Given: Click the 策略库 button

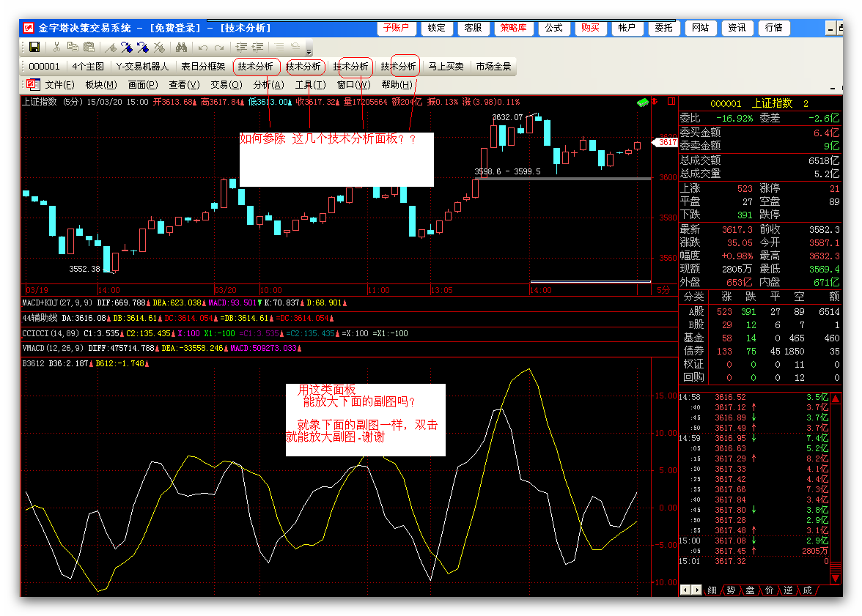Looking at the screenshot, I should (x=513, y=28).
